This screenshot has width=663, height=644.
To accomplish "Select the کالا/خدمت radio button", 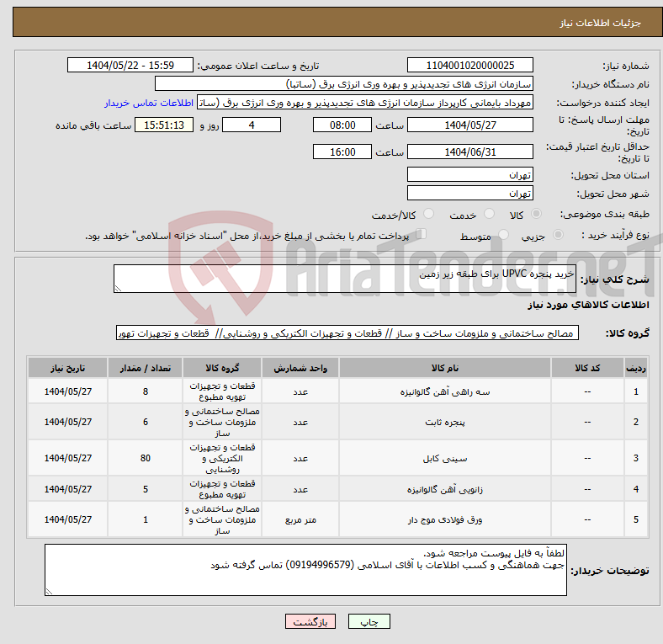I will point(429,214).
